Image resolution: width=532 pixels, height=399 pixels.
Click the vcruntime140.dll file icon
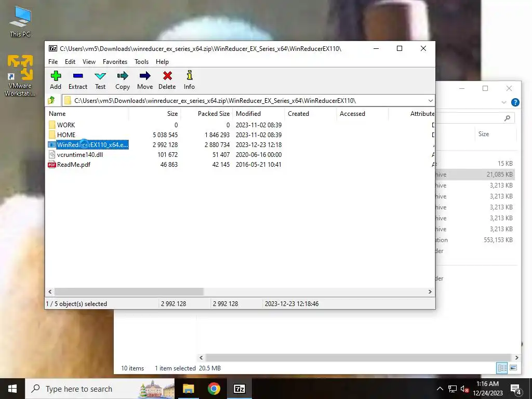tap(52, 154)
